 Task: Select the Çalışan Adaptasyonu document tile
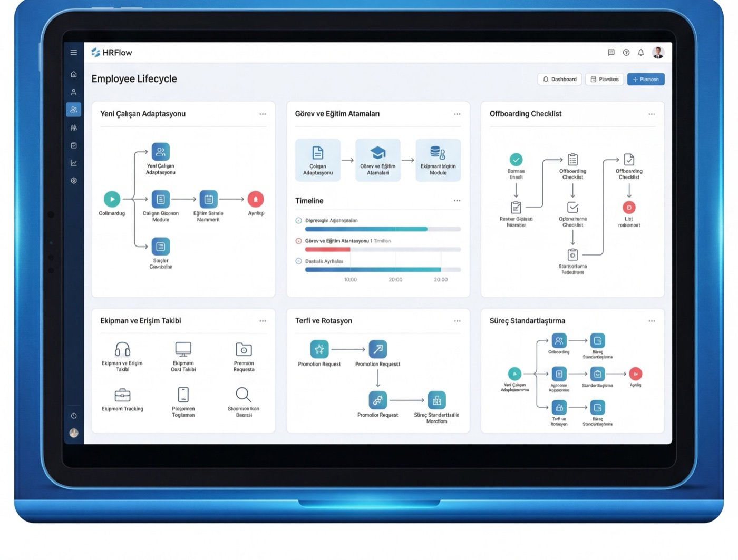(318, 160)
